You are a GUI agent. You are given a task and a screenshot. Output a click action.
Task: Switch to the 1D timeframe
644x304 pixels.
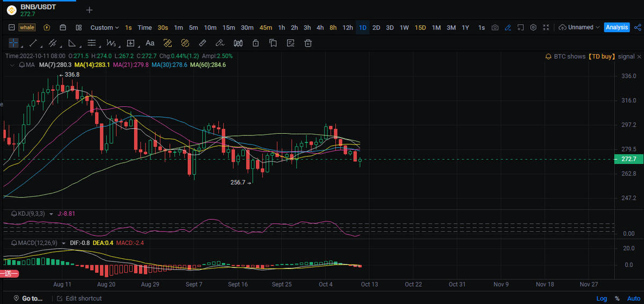(363, 27)
